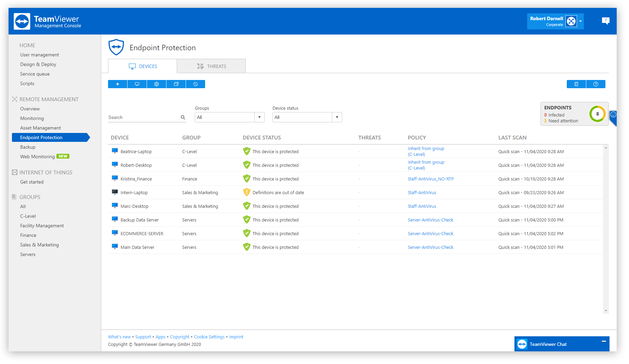The image size is (629, 364).
Task: Open the TeamViewer Chat bar
Action: point(562,344)
